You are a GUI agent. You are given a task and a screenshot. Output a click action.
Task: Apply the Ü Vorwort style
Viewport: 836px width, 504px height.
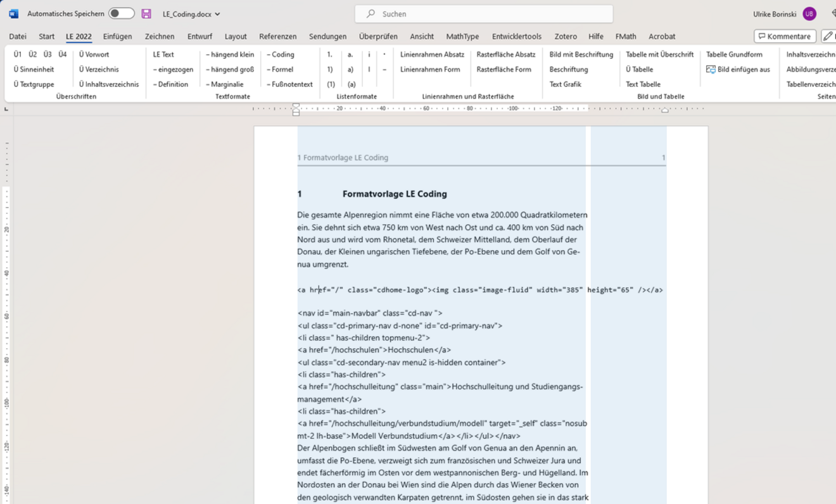94,54
